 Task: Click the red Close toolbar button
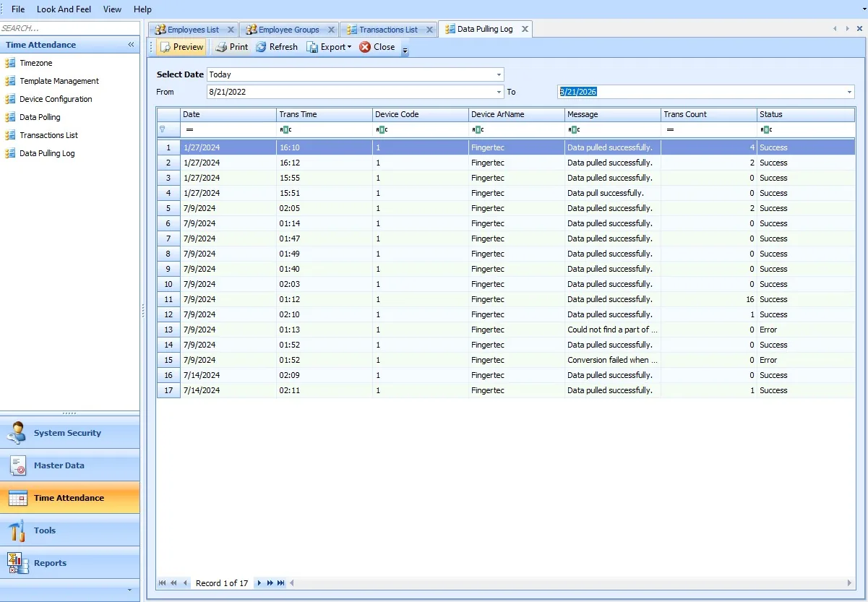(377, 47)
